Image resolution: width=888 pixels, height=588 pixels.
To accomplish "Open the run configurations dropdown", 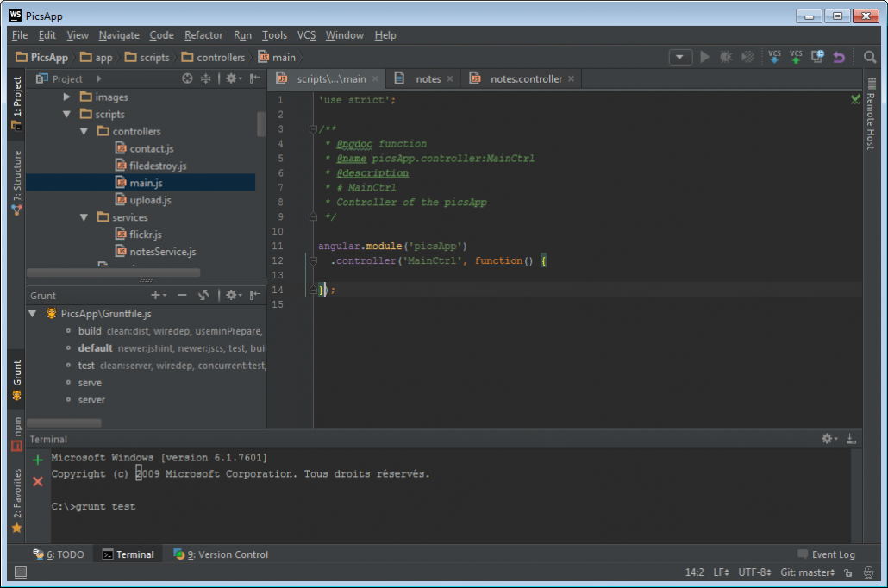I will click(x=680, y=56).
